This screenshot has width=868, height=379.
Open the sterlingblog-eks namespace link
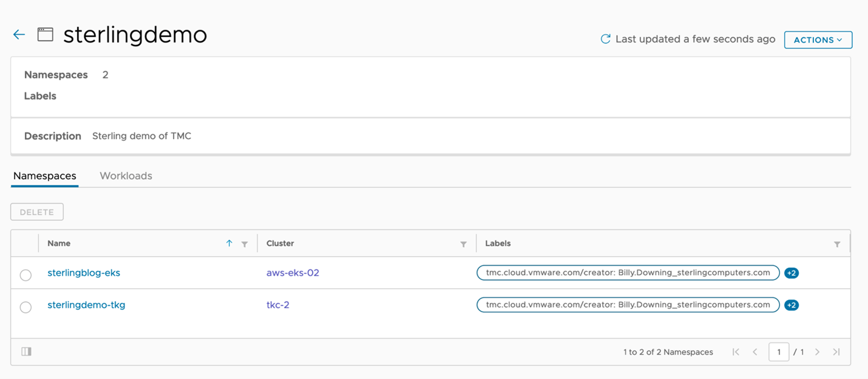tap(84, 273)
